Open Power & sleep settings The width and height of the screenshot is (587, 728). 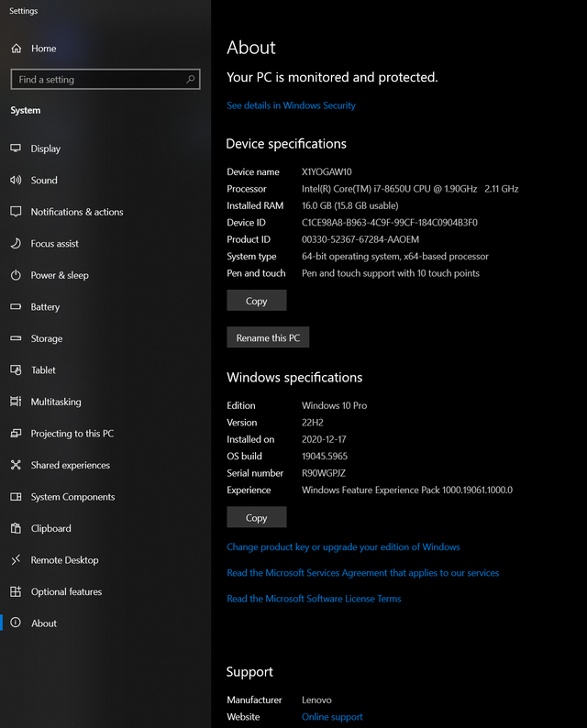coord(60,275)
